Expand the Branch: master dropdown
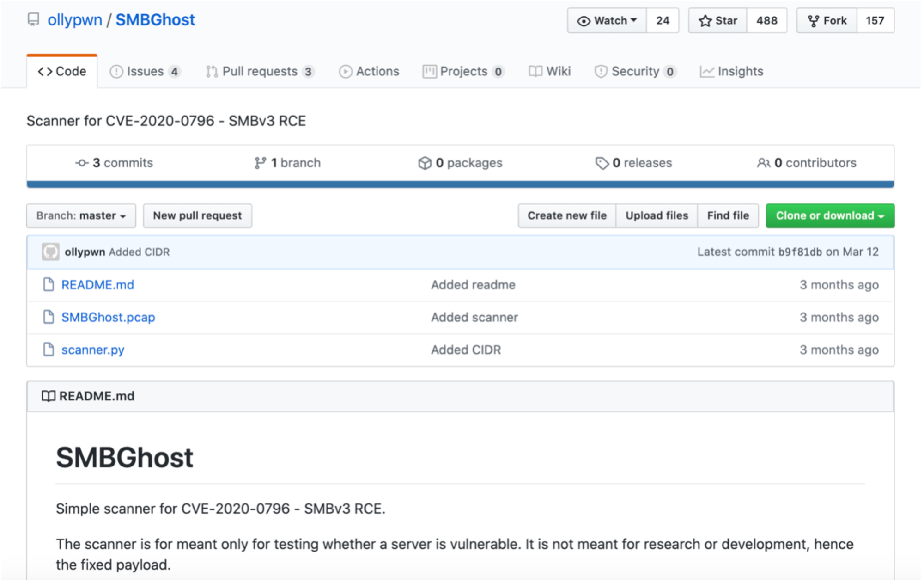 tap(81, 216)
